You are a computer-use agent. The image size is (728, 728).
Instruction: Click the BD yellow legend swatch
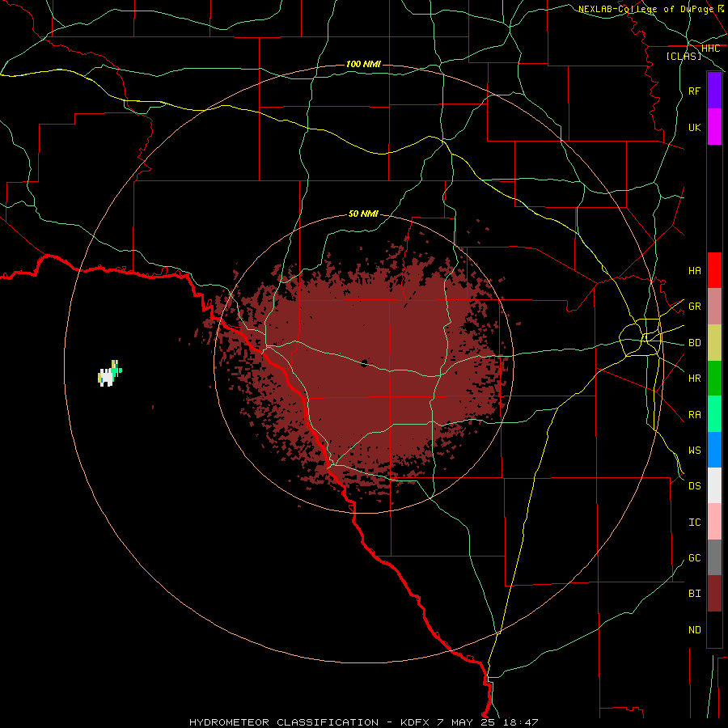point(714,342)
